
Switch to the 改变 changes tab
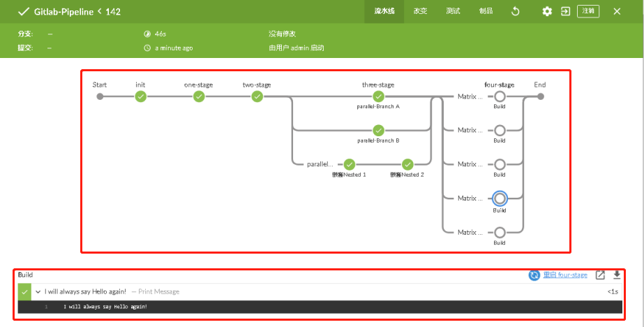pyautogui.click(x=420, y=11)
